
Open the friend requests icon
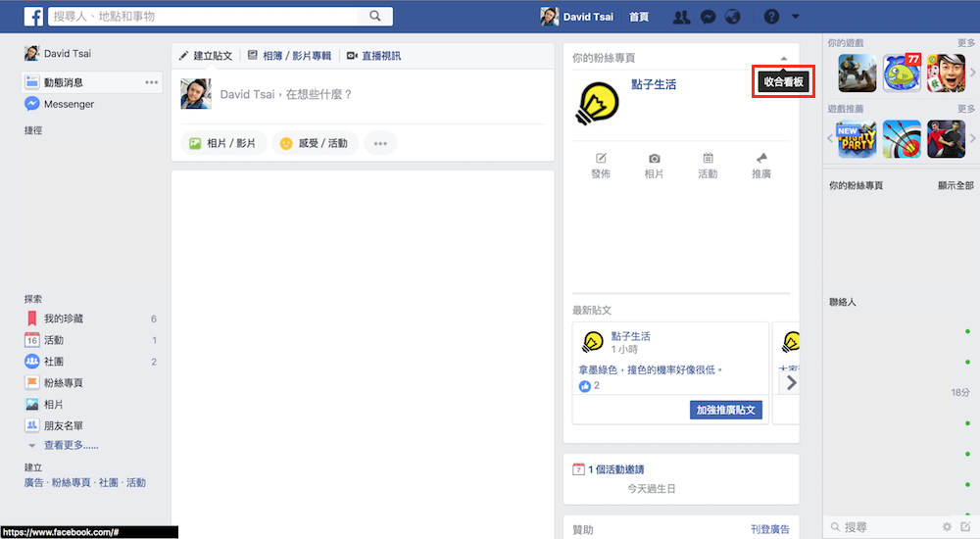point(682,17)
